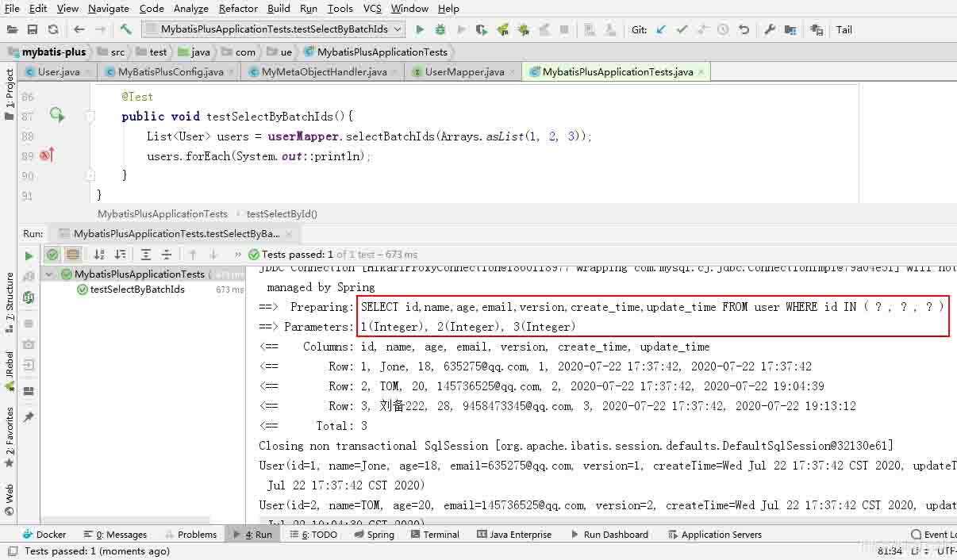Toggle tool window bars corner icon
This screenshot has height=560, width=957.
[x=12, y=550]
